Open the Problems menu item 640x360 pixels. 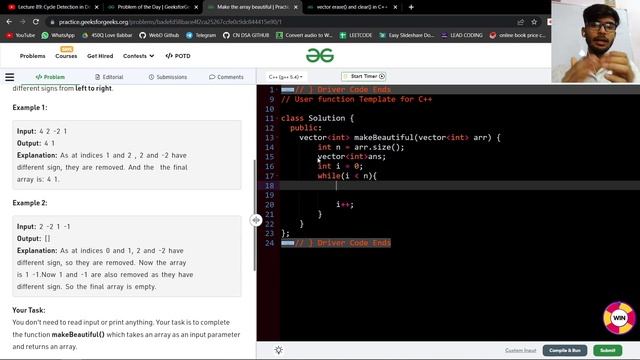(33, 56)
